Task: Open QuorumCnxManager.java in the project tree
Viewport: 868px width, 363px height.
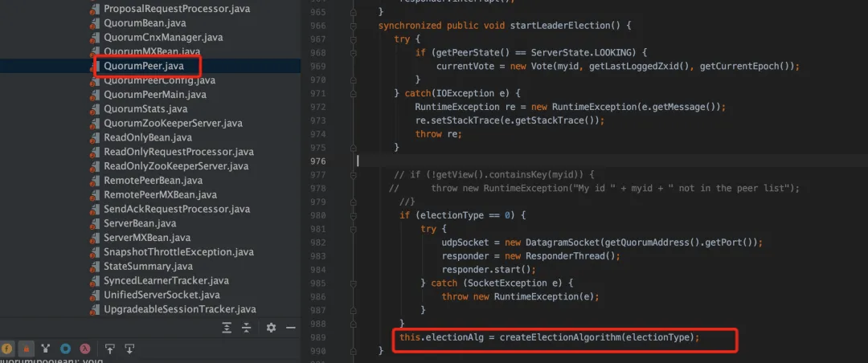Action: (x=163, y=37)
